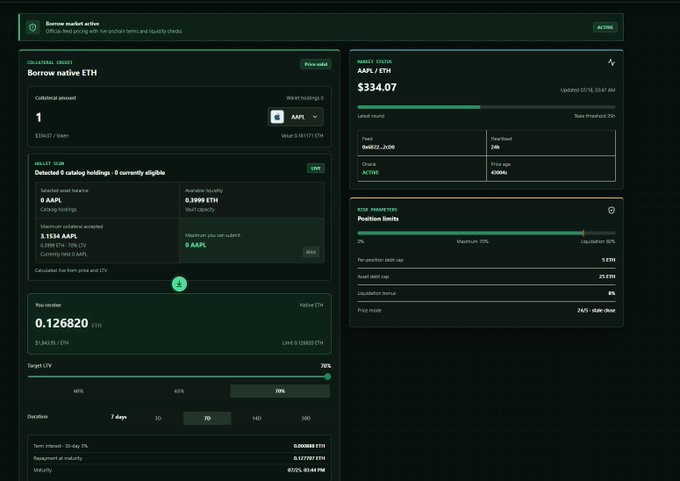Screen dimensions: 680x481
Task: Click the Value 0.181171 ETH label
Action: click(x=302, y=136)
